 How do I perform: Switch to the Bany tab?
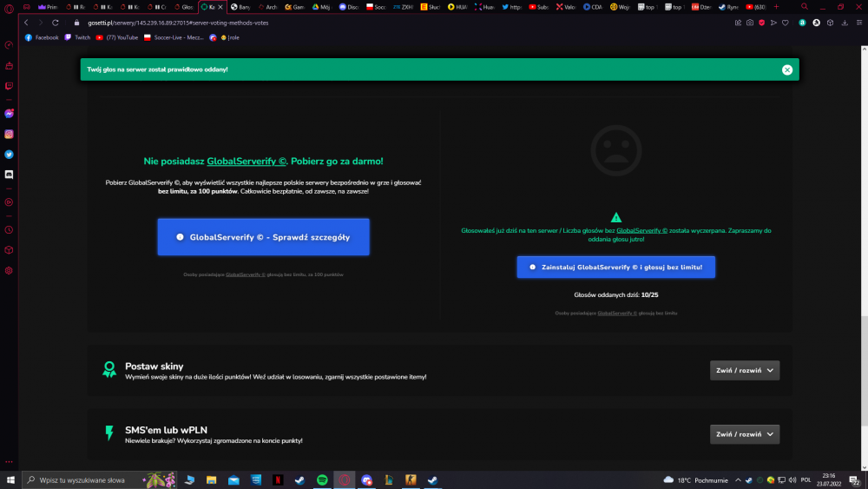pos(240,7)
